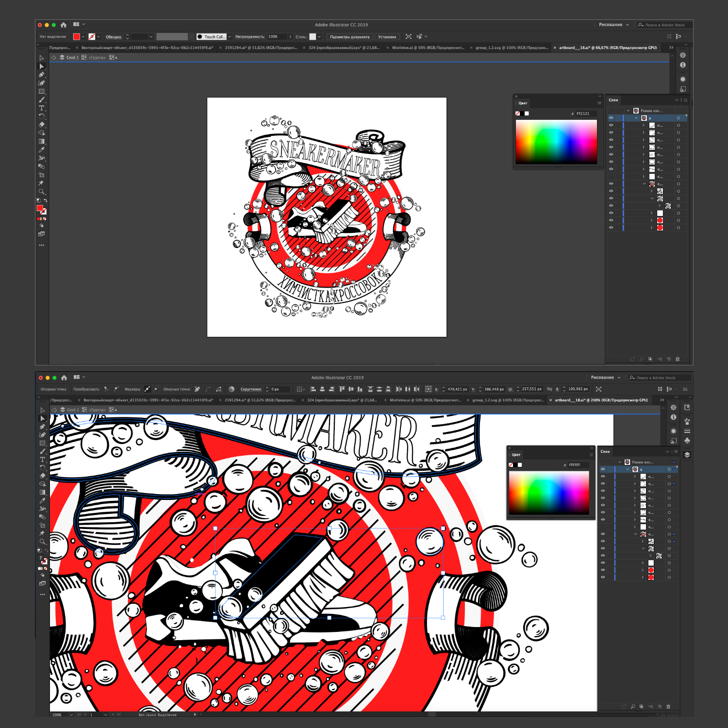
Task: Open the Непрозрачность opacity link
Action: 249,37
